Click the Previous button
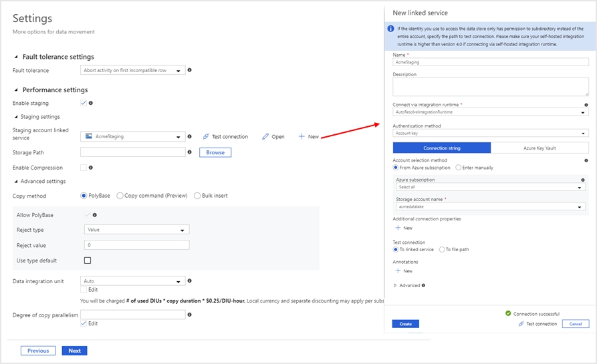The width and height of the screenshot is (597, 364). (x=38, y=351)
